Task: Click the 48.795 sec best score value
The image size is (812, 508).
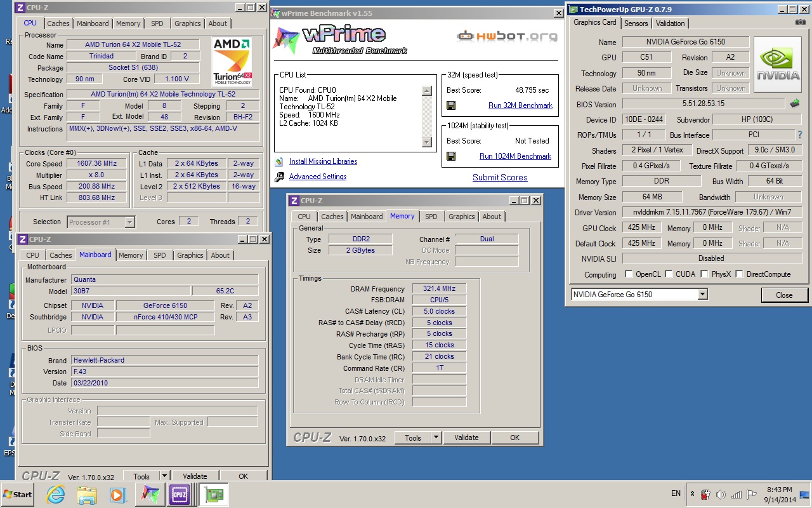Action: [x=532, y=90]
